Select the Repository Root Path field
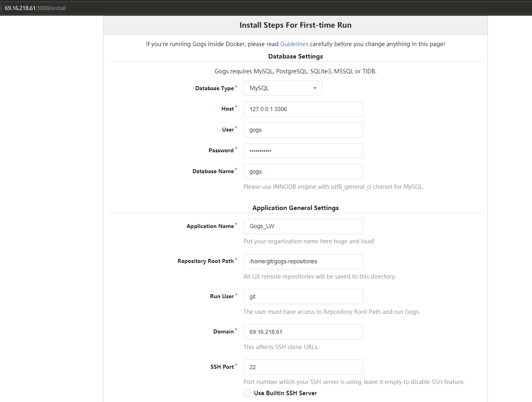This screenshot has width=532, height=402. (x=303, y=262)
